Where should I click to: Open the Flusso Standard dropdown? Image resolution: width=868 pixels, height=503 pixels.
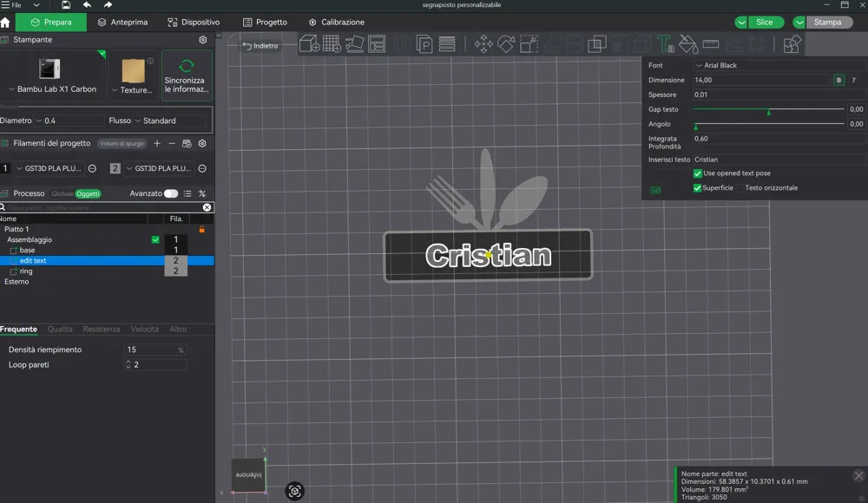tap(172, 121)
